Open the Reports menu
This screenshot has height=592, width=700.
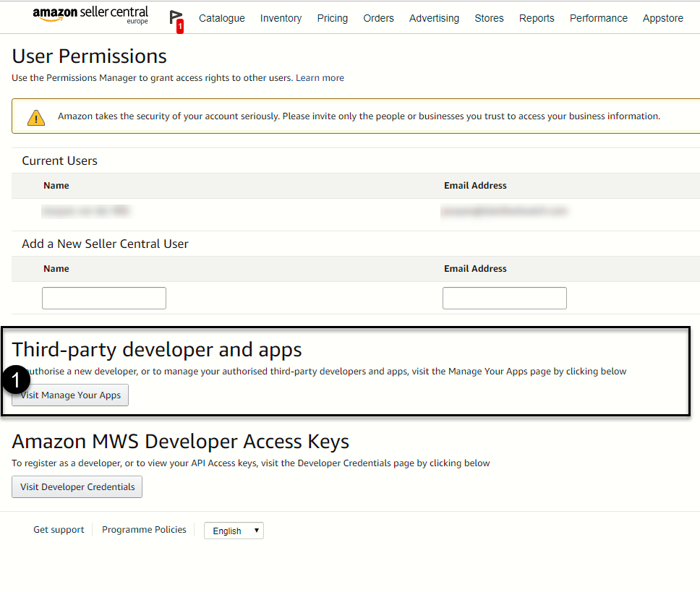click(537, 18)
